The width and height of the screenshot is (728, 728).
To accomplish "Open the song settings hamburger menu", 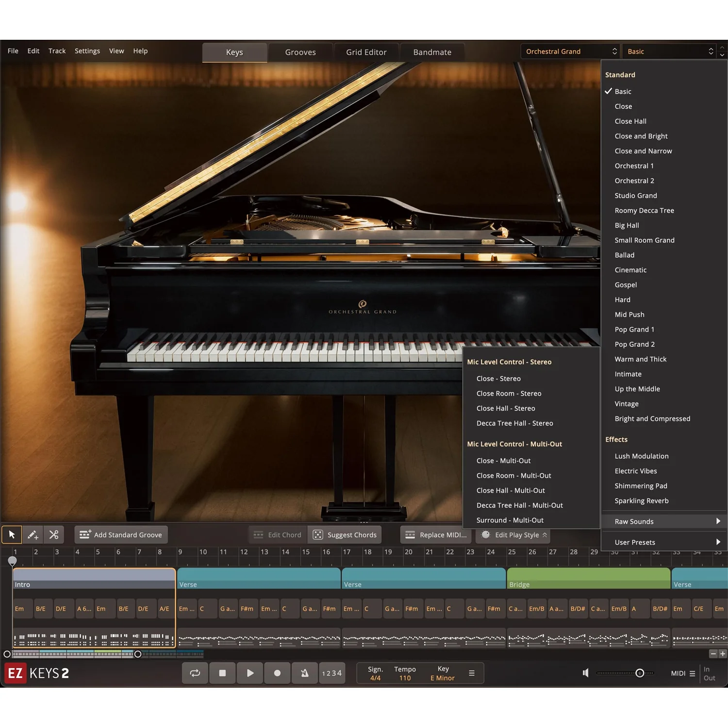I will [471, 673].
